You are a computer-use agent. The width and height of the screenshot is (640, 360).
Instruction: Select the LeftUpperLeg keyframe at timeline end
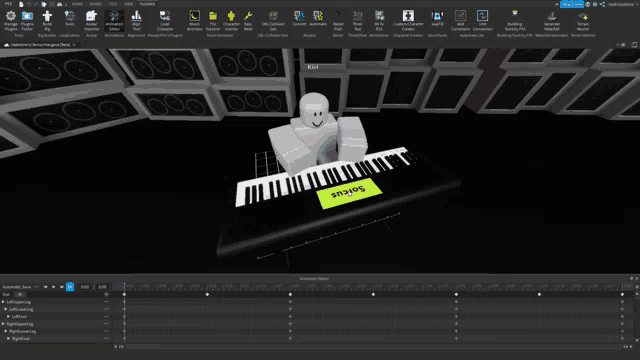click(622, 302)
